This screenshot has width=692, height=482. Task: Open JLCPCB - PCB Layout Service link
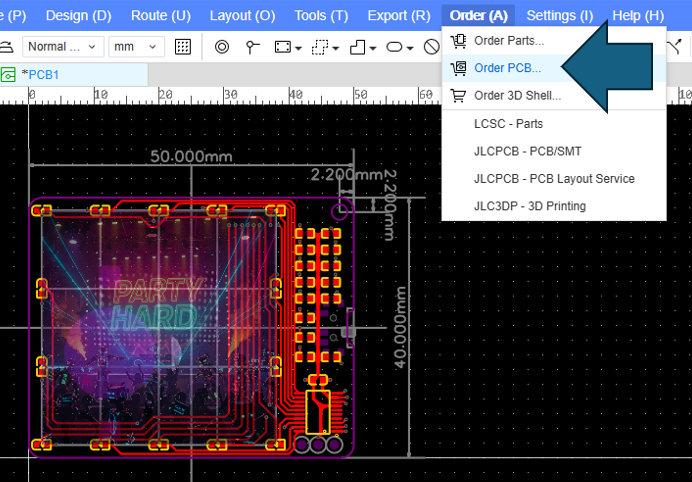554,178
